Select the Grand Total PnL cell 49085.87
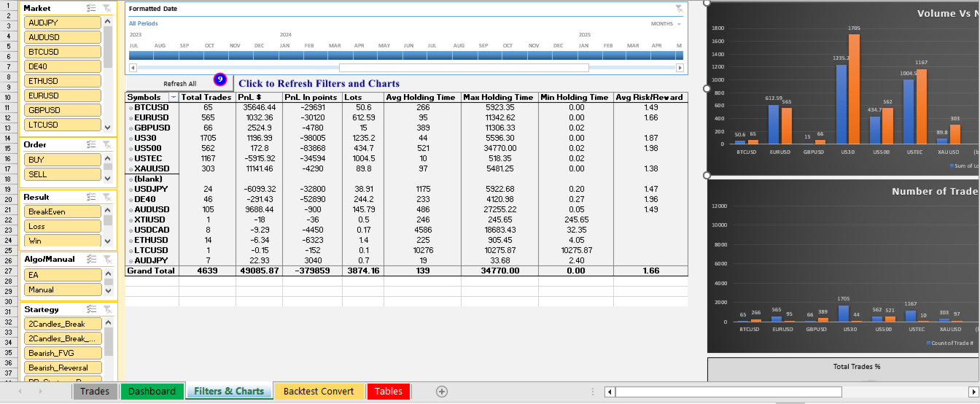Image resolution: width=980 pixels, height=404 pixels. click(x=259, y=271)
